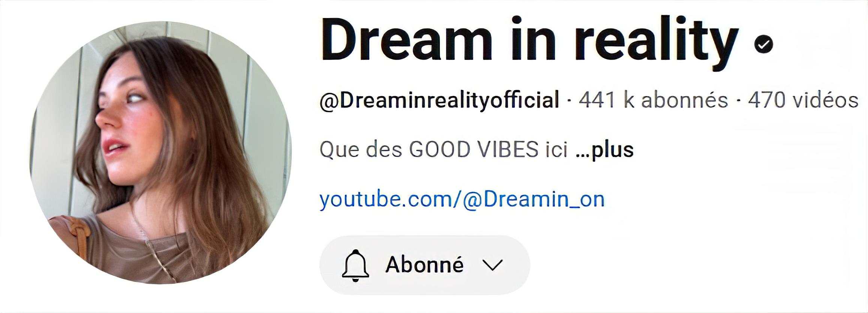Expand the description with "...plus"
Screen dimensions: 868x313
point(604,150)
